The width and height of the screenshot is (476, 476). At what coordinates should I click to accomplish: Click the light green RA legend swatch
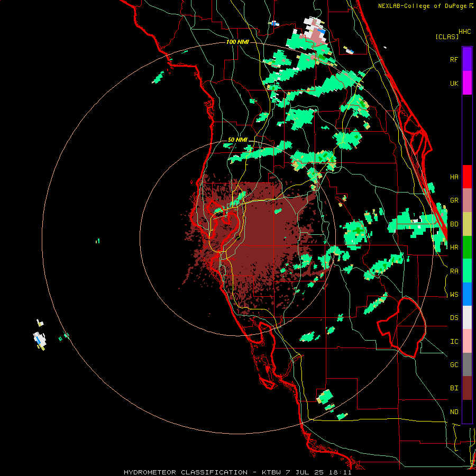pos(467,271)
